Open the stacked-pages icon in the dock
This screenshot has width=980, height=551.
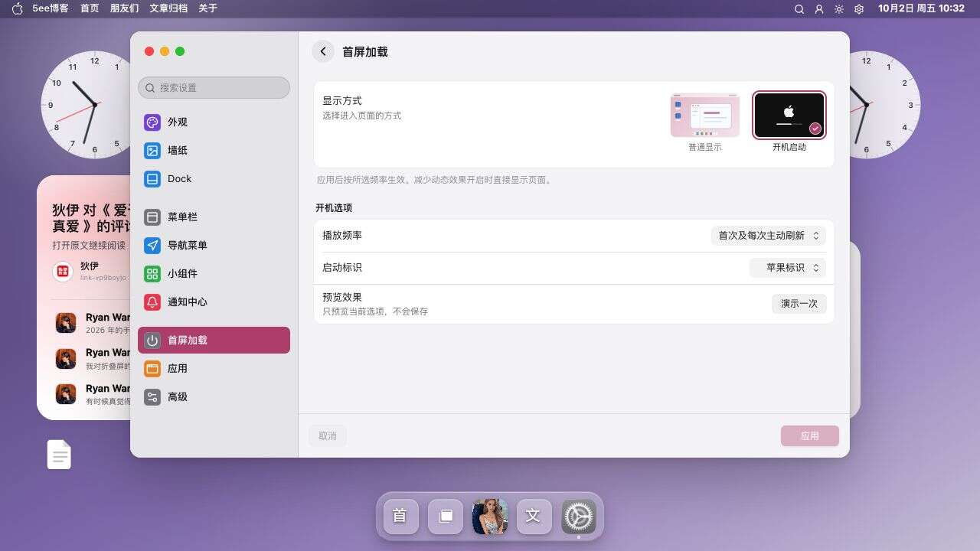coord(445,516)
